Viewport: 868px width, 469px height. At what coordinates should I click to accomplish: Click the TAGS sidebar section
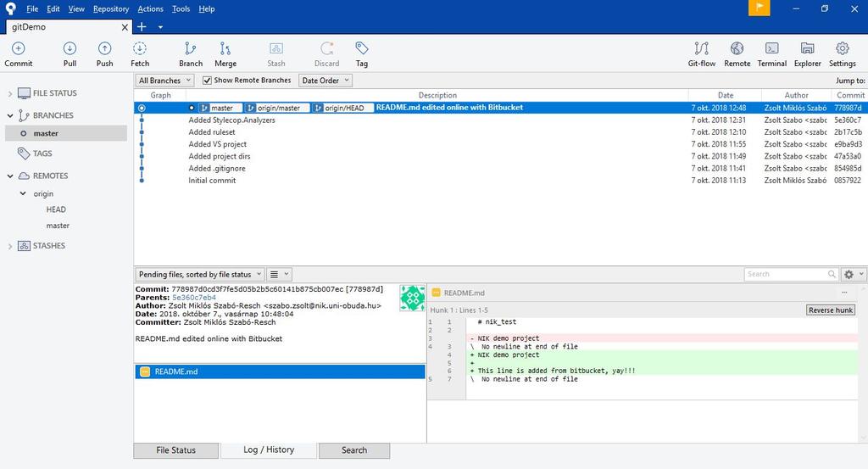[x=42, y=154]
